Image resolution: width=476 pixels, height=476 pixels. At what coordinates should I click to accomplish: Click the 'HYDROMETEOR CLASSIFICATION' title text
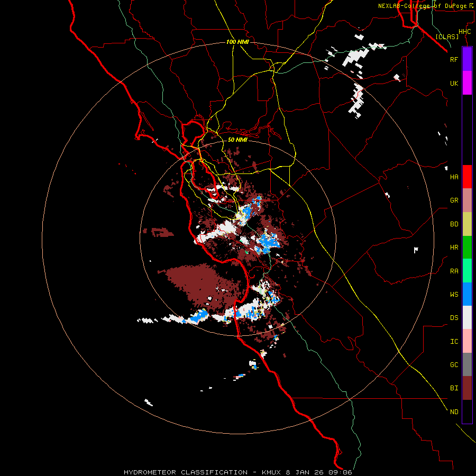(x=186, y=472)
